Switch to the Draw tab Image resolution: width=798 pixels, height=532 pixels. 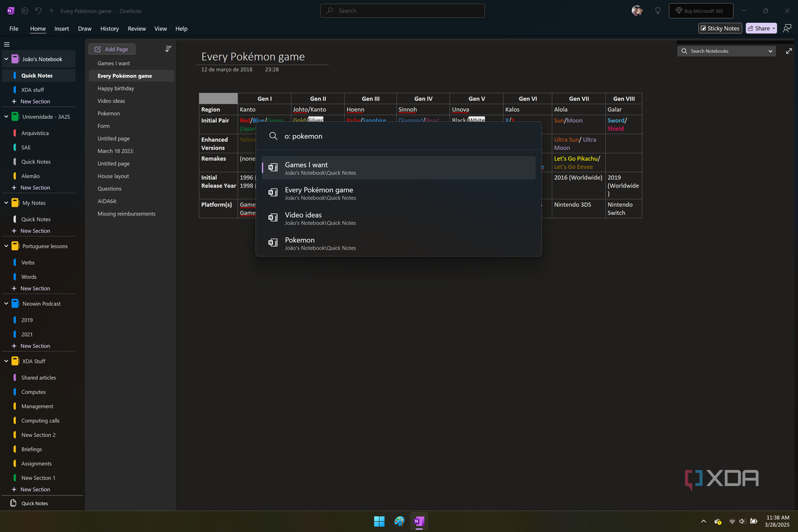click(x=84, y=28)
